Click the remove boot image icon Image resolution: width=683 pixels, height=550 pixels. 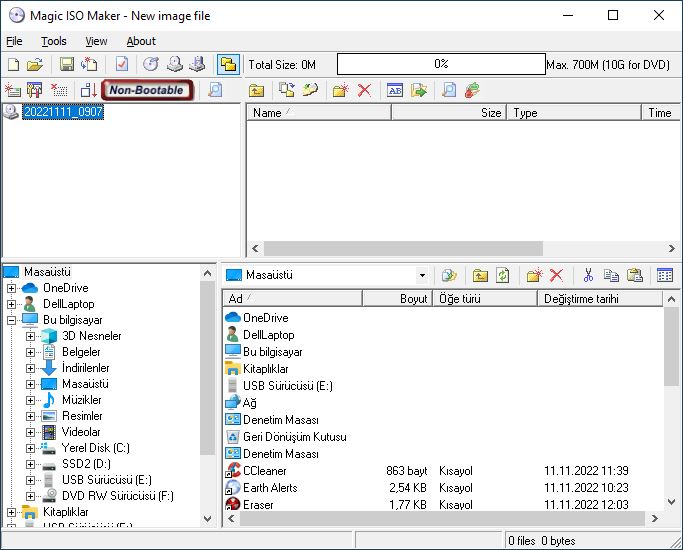[x=59, y=90]
